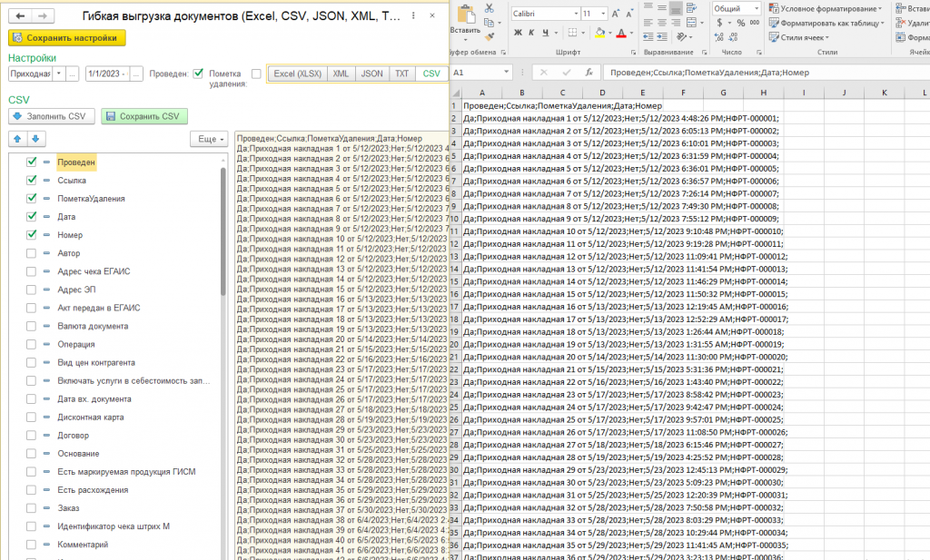
Task: Move field down with blue down arrow
Action: [35, 139]
